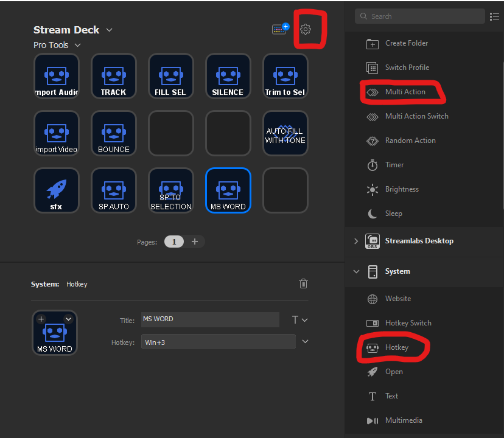This screenshot has width=504, height=438.
Task: Click the AUTO FILL WITH TONE key
Action: pos(285,133)
